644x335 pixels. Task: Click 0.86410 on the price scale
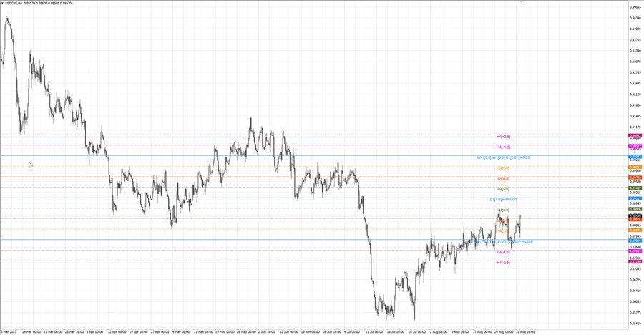pos(635,291)
